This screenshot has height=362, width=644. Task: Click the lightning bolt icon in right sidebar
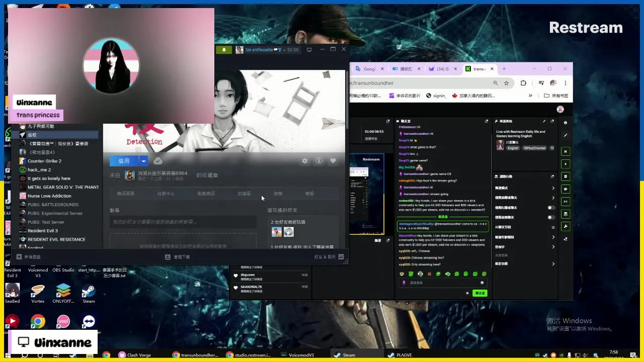coord(566,164)
